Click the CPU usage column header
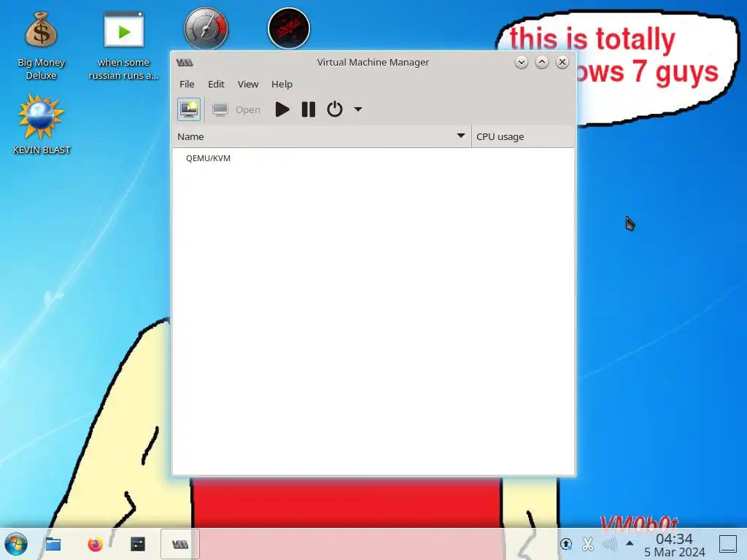 coord(523,136)
